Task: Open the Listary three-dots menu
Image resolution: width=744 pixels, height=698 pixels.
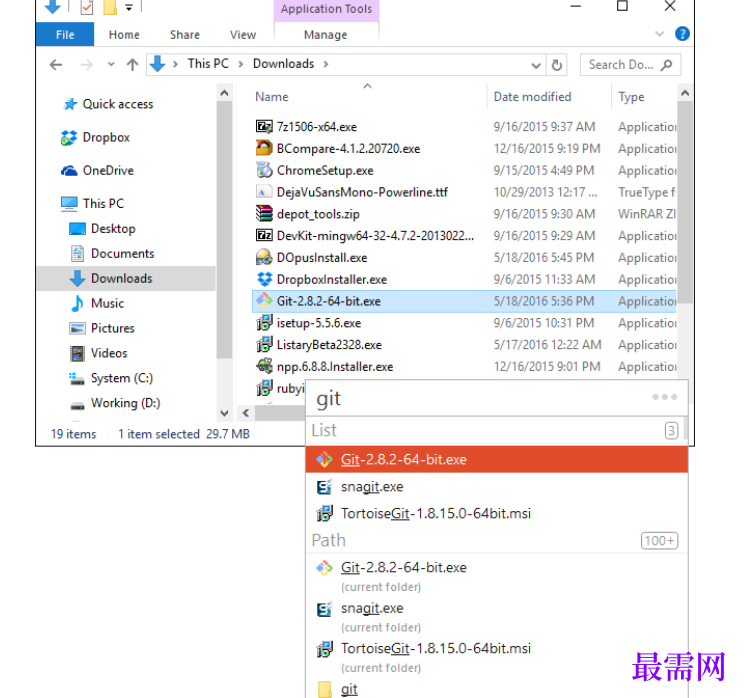Action: pos(664,397)
